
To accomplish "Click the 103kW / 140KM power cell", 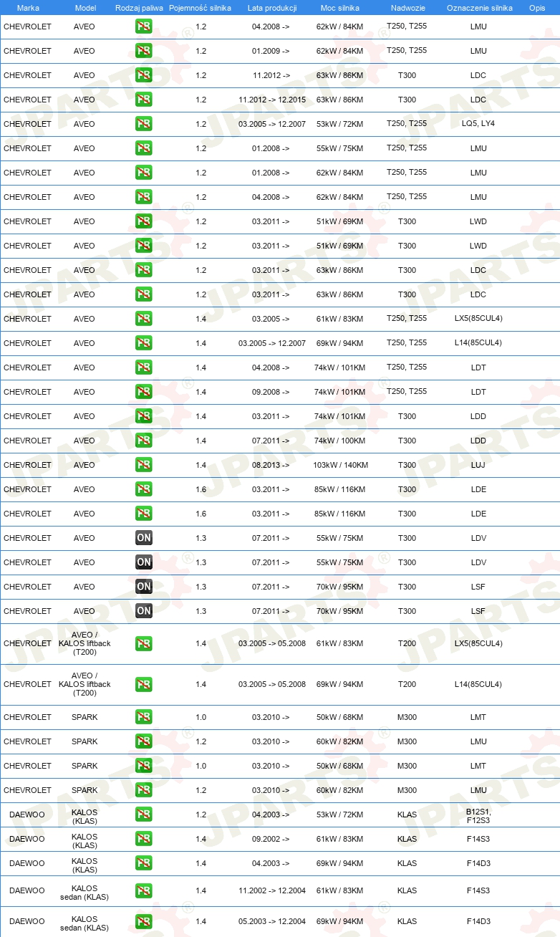I will [340, 465].
